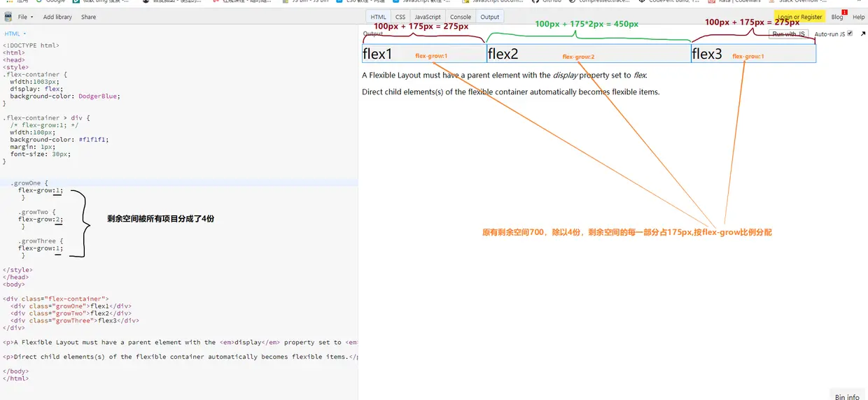The width and height of the screenshot is (868, 400).
Task: Click the Login or Register button
Action: click(799, 17)
